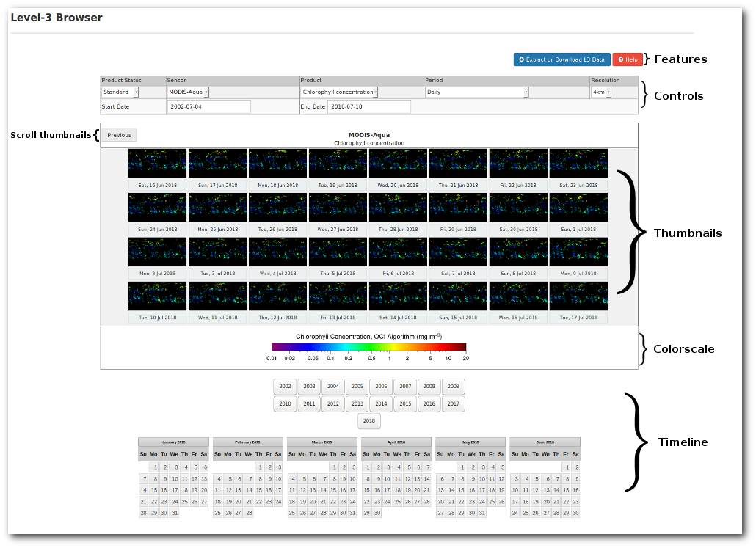The image size is (756, 548).
Task: Open the Help button
Action: coord(628,59)
